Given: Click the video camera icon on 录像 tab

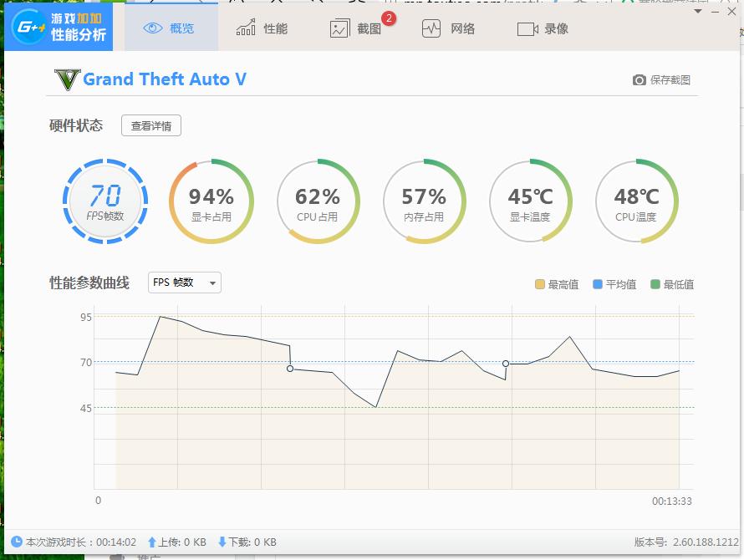Looking at the screenshot, I should (x=527, y=28).
